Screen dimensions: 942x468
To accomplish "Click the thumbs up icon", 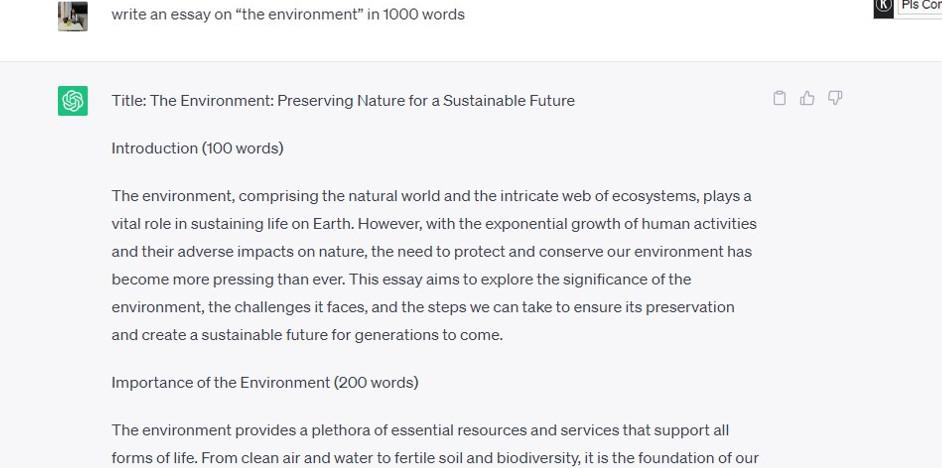I will (807, 98).
